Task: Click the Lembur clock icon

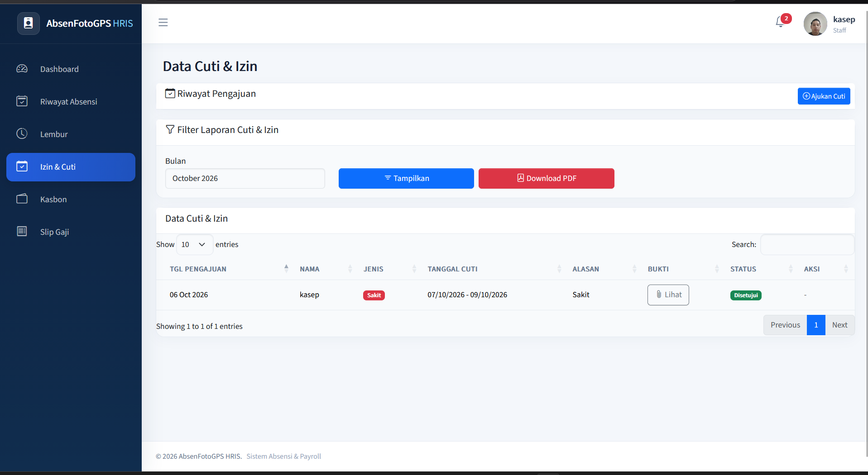Action: [22, 134]
